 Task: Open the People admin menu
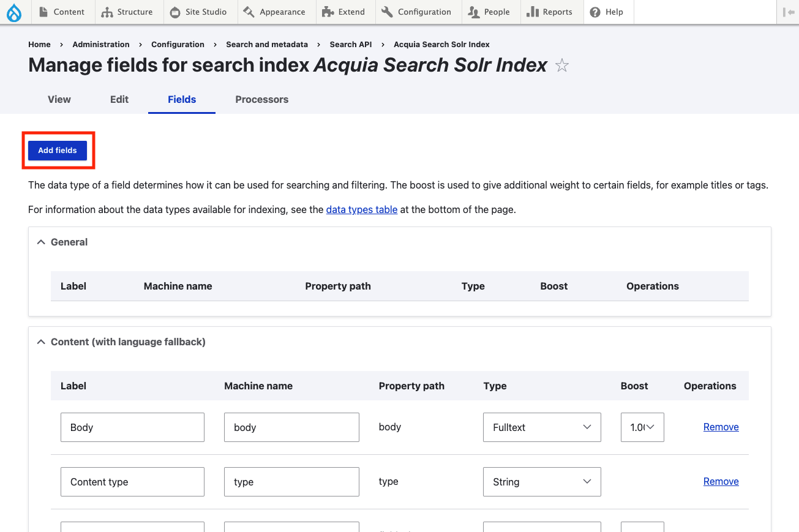point(489,12)
